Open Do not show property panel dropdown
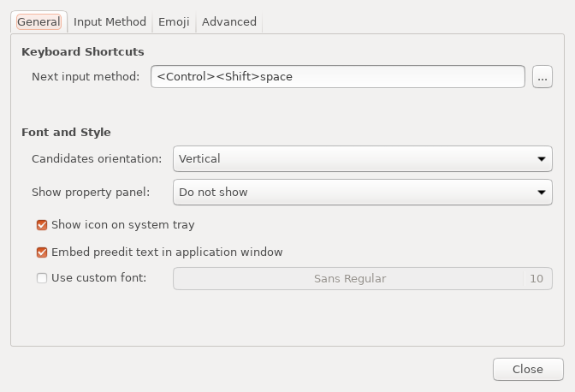The width and height of the screenshot is (575, 392). (363, 193)
